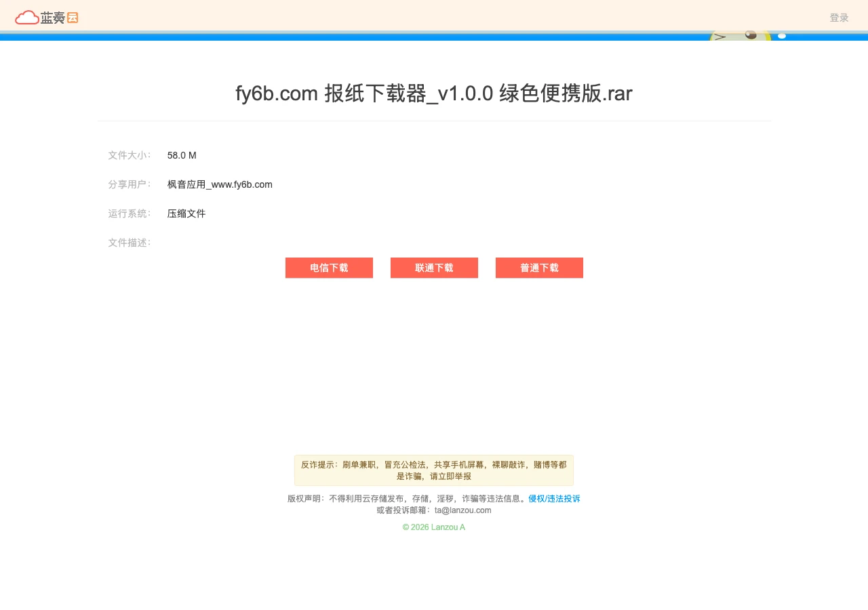868x610 pixels.
Task: Click the 版权声明 copyright statement text
Action: pos(408,499)
